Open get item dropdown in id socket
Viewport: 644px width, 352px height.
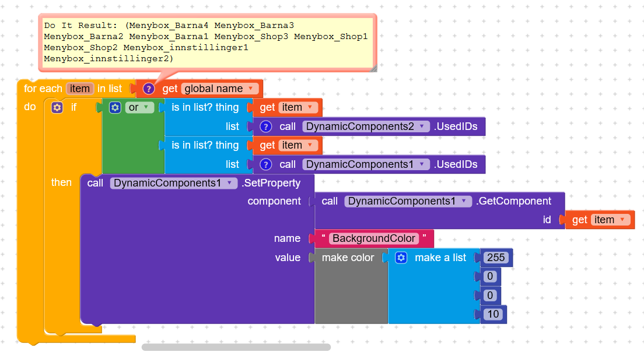pos(624,220)
